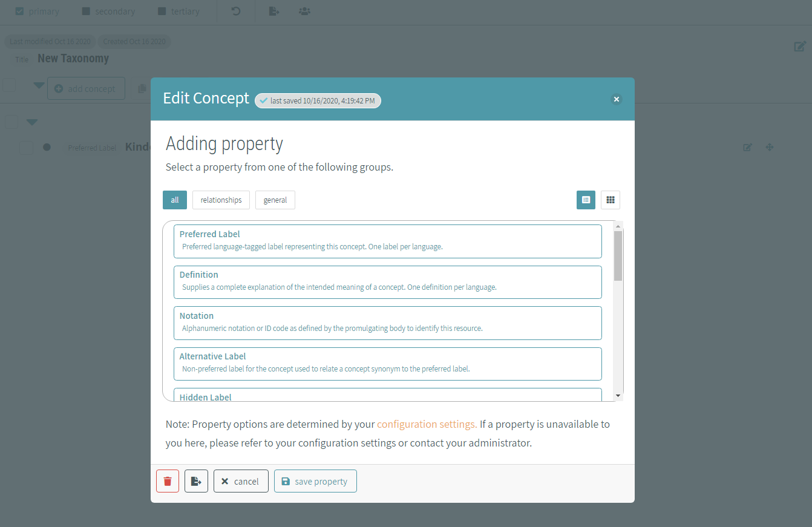Expand dropdown arrow beside add concept
Screen dimensions: 812x527
39,85
